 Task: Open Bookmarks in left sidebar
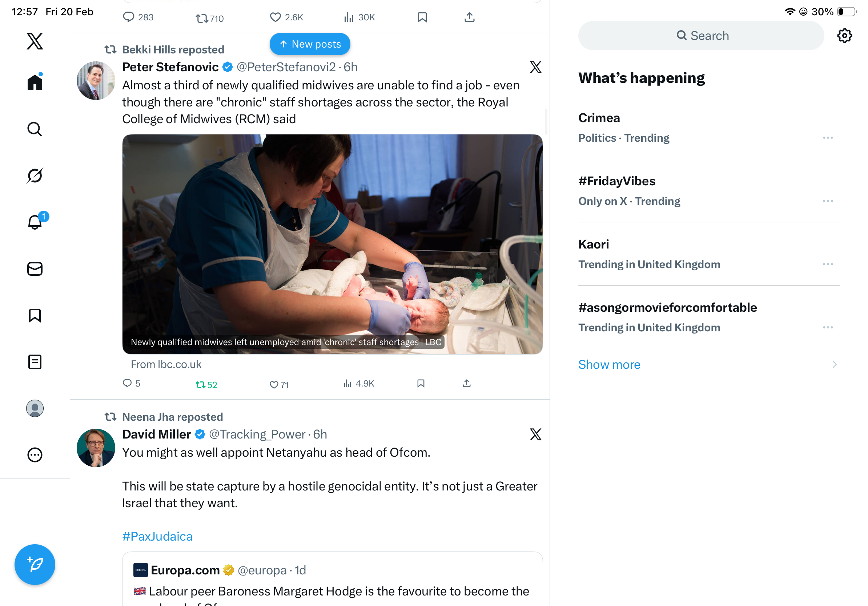pos(35,315)
